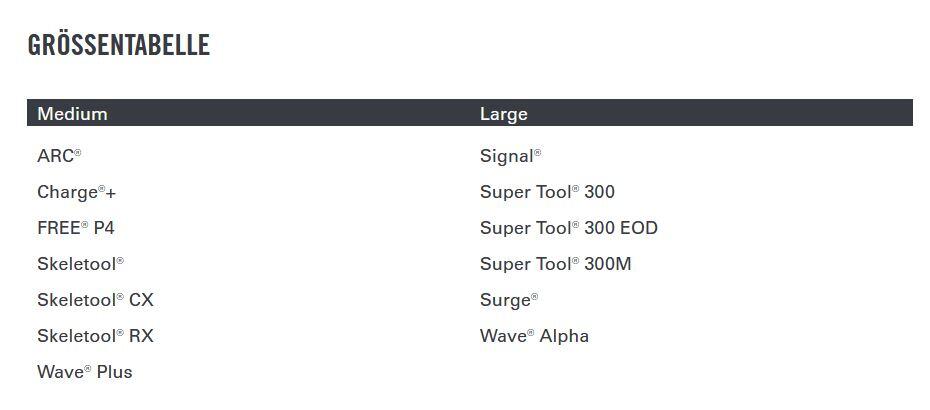Select the plain Super Tool 300 entry
Image resolution: width=930 pixels, height=410 pixels.
point(547,192)
